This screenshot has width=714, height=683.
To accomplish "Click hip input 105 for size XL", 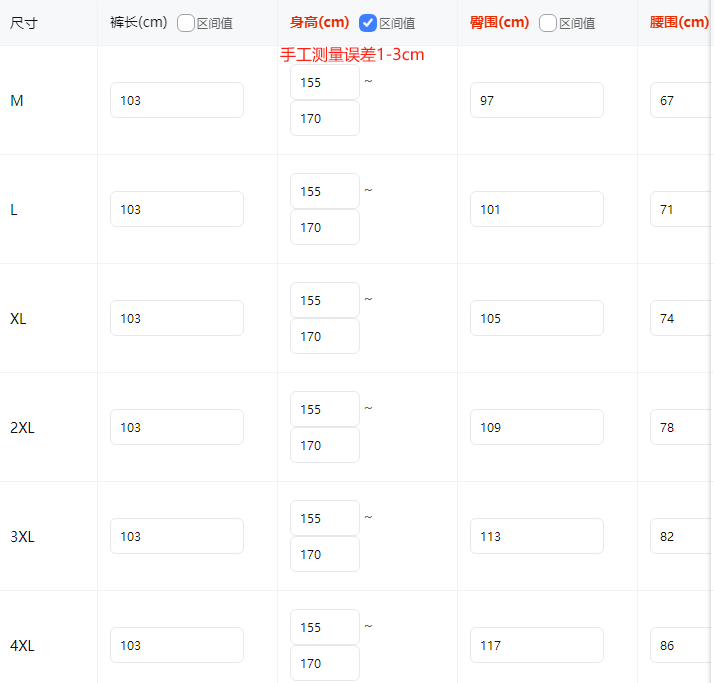I will [537, 318].
